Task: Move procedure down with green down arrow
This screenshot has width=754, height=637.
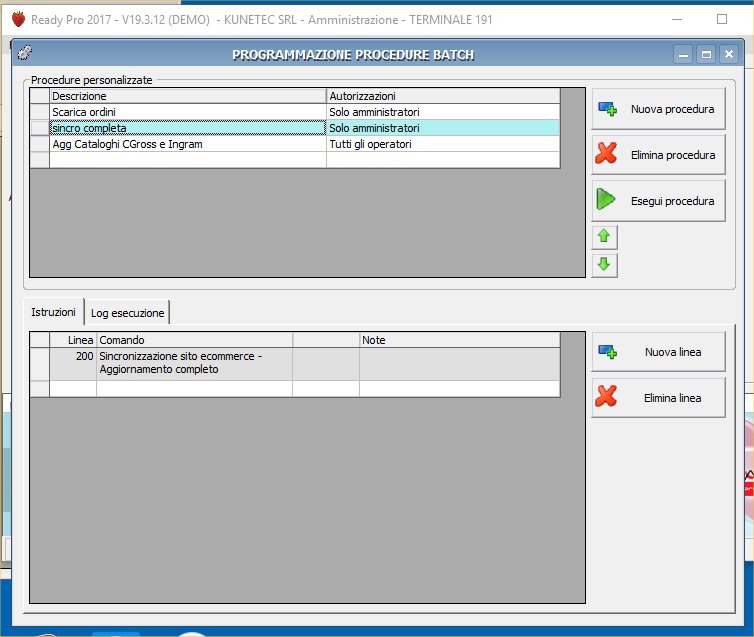Action: coord(604,264)
